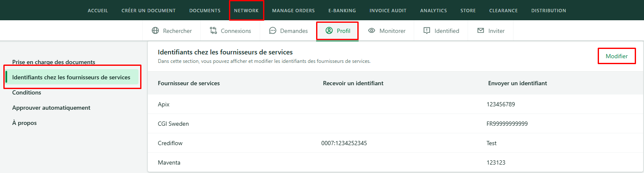Viewport: 644px width, 173px height.
Task: Click the envelope icon for Inviter
Action: (481, 31)
